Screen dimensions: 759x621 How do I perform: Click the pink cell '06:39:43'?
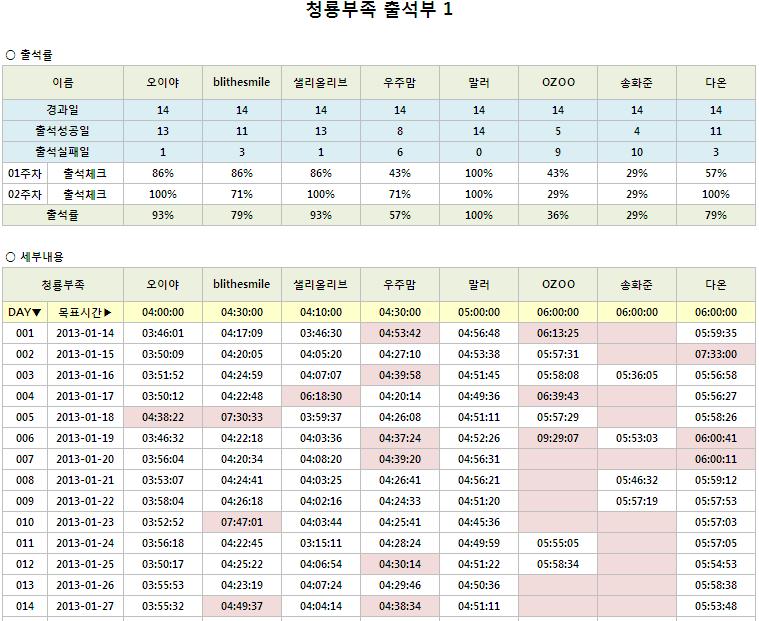pyautogui.click(x=558, y=396)
